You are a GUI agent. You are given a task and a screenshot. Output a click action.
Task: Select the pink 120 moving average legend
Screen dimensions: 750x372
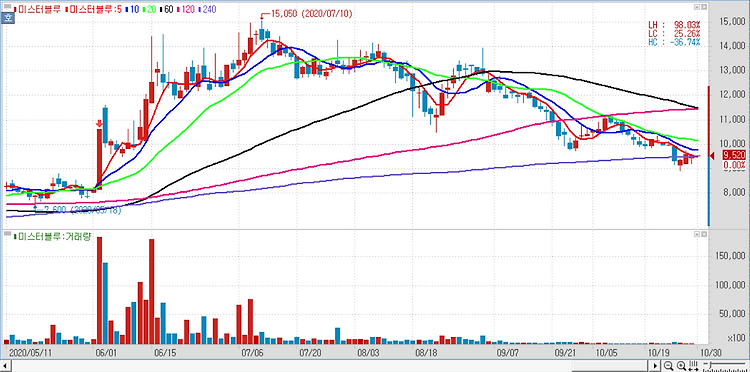coord(186,9)
